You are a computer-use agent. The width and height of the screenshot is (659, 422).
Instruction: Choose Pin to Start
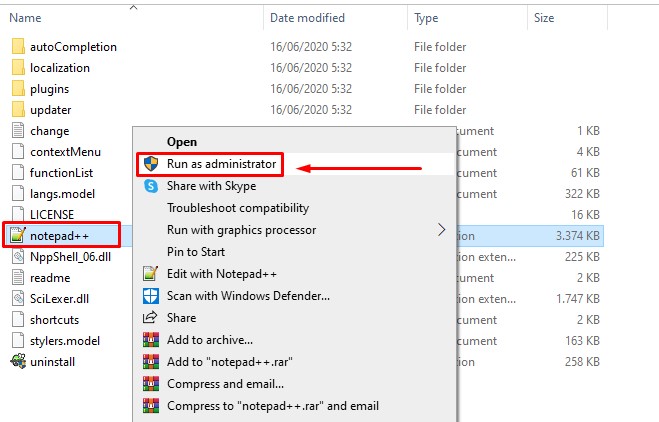pyautogui.click(x=294, y=252)
